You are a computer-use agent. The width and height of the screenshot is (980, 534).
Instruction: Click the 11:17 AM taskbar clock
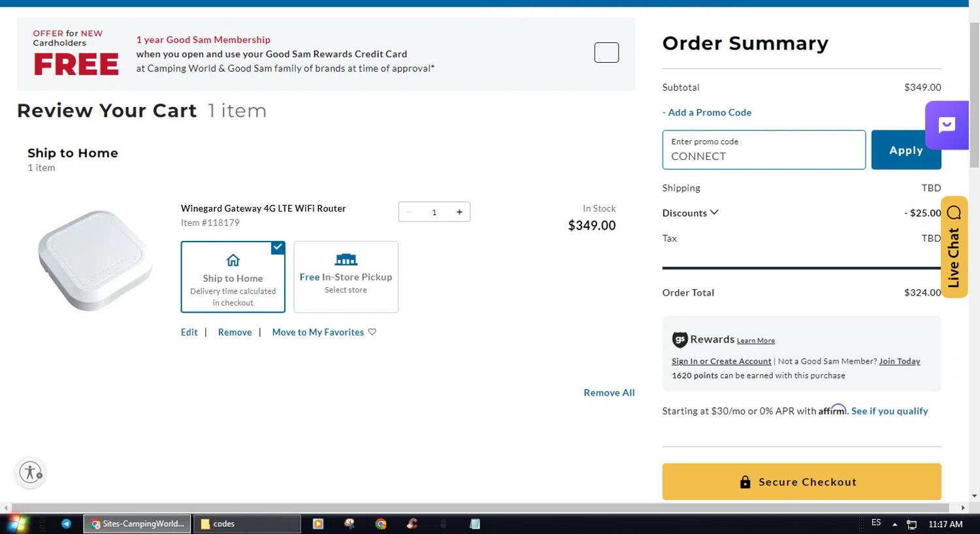[945, 524]
